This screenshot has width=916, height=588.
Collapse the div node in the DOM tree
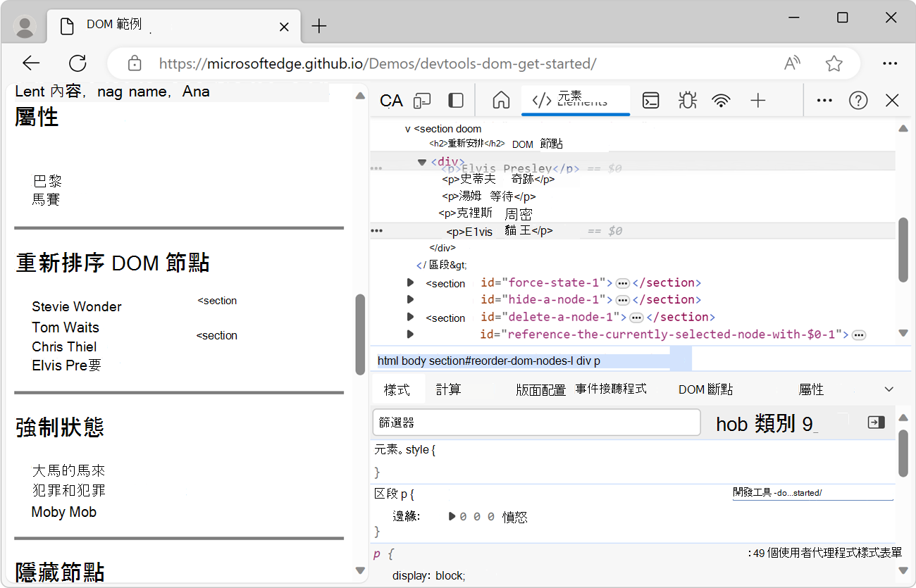click(422, 162)
